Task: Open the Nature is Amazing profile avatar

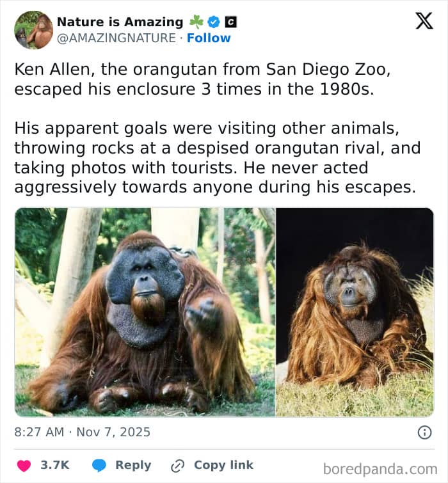Action: tap(33, 29)
